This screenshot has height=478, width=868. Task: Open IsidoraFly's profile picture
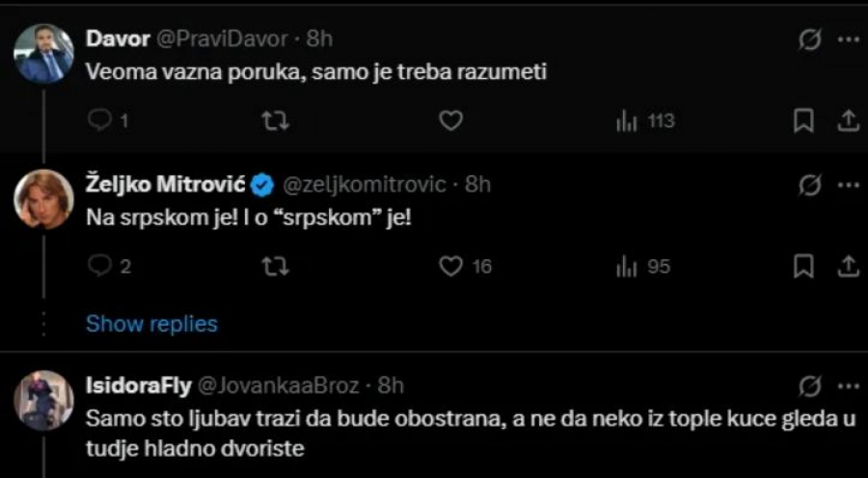pyautogui.click(x=43, y=400)
